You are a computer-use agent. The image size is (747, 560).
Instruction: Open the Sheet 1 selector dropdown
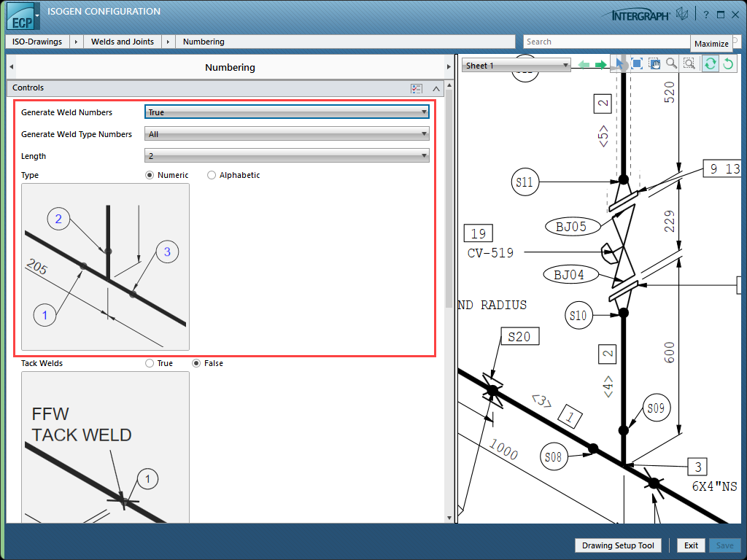pyautogui.click(x=516, y=66)
